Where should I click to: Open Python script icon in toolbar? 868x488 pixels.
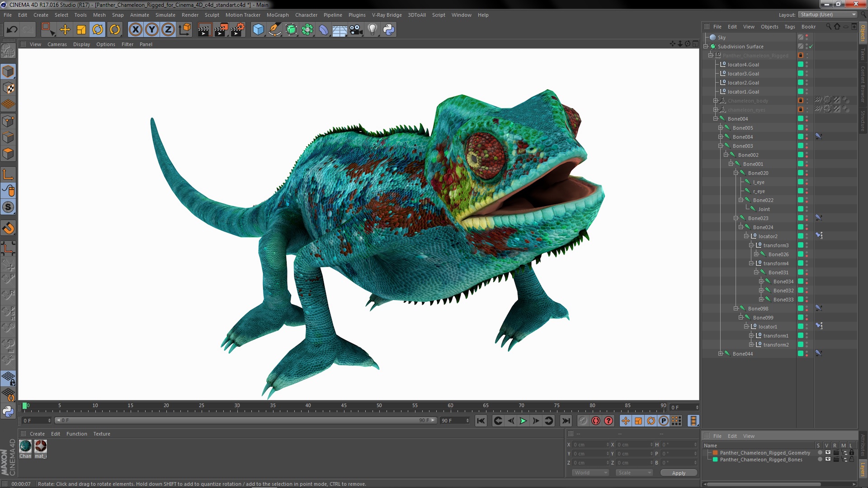coord(389,30)
